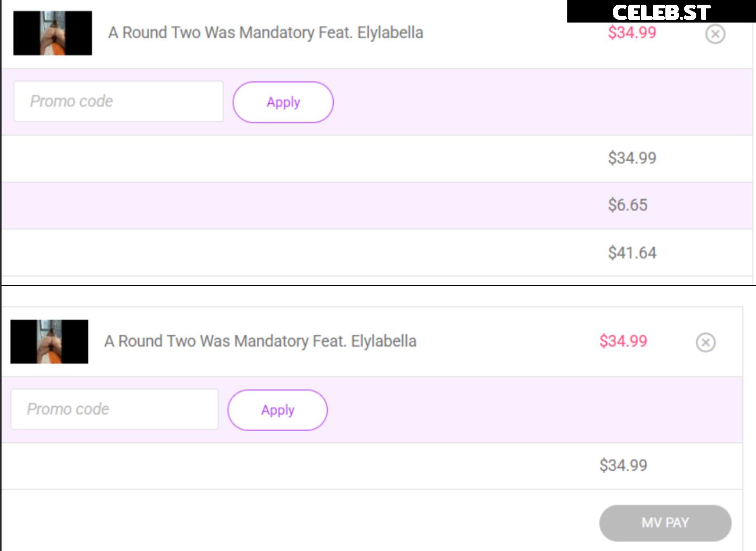Select the $41.64 total amount
The height and width of the screenshot is (551, 756).
pos(632,253)
